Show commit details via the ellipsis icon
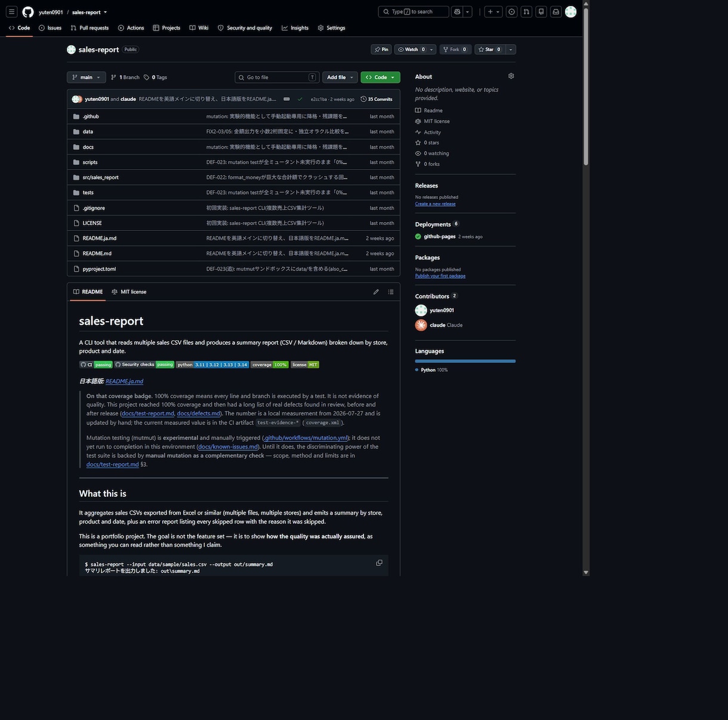 point(286,99)
